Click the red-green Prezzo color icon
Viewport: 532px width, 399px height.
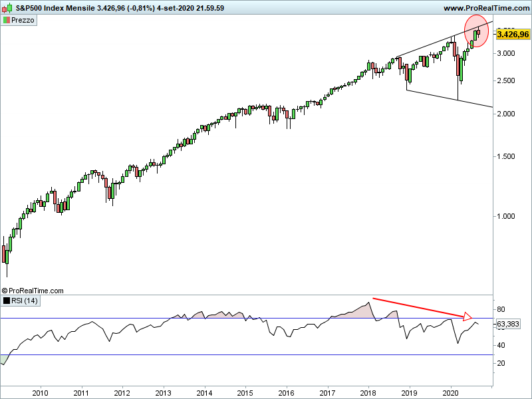7,21
